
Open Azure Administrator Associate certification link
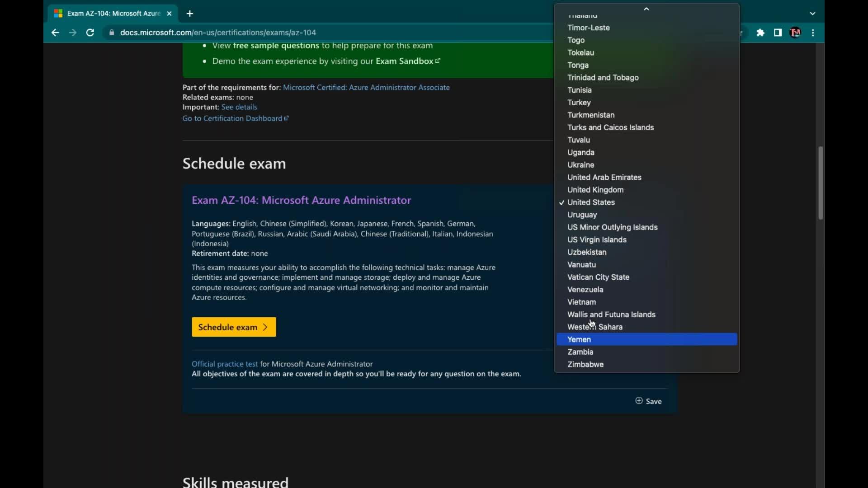coord(366,87)
